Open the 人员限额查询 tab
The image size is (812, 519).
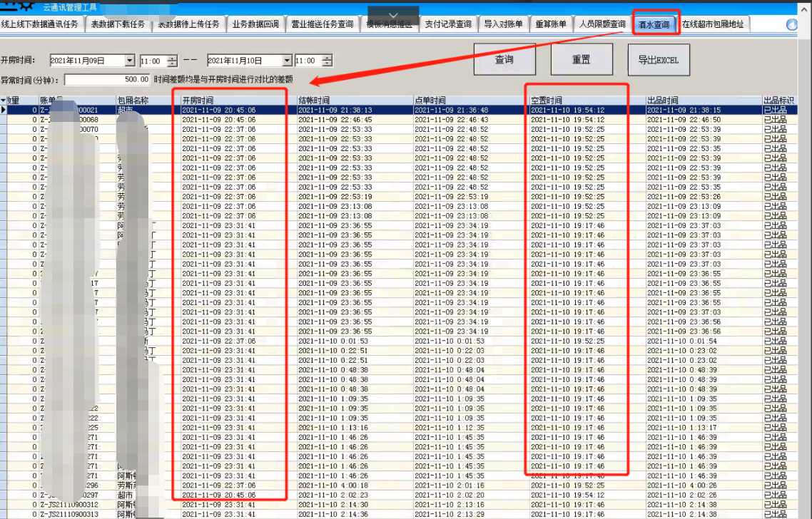(x=602, y=24)
